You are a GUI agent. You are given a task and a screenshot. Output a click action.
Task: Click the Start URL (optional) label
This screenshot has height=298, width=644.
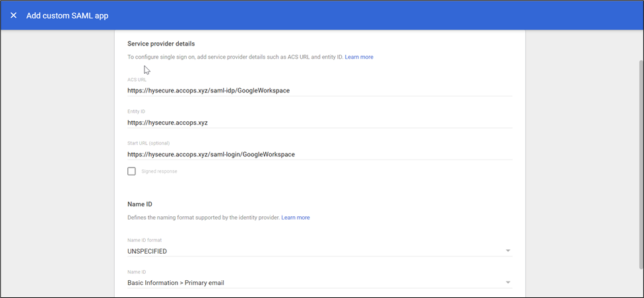(148, 143)
